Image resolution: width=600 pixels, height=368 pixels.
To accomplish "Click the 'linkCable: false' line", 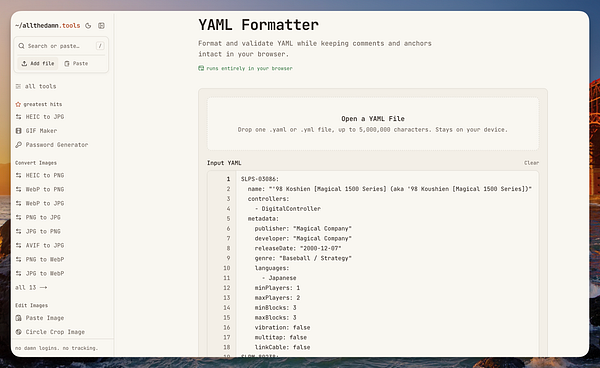I will (282, 348).
